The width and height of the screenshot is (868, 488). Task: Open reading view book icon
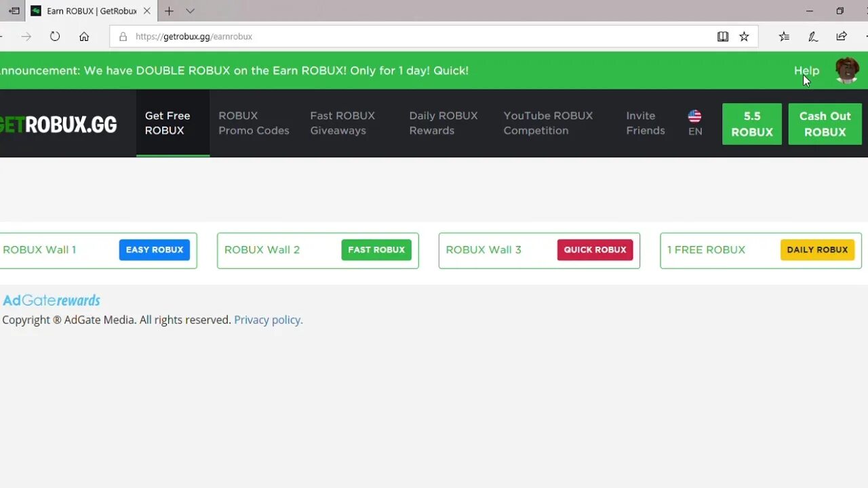tap(723, 37)
